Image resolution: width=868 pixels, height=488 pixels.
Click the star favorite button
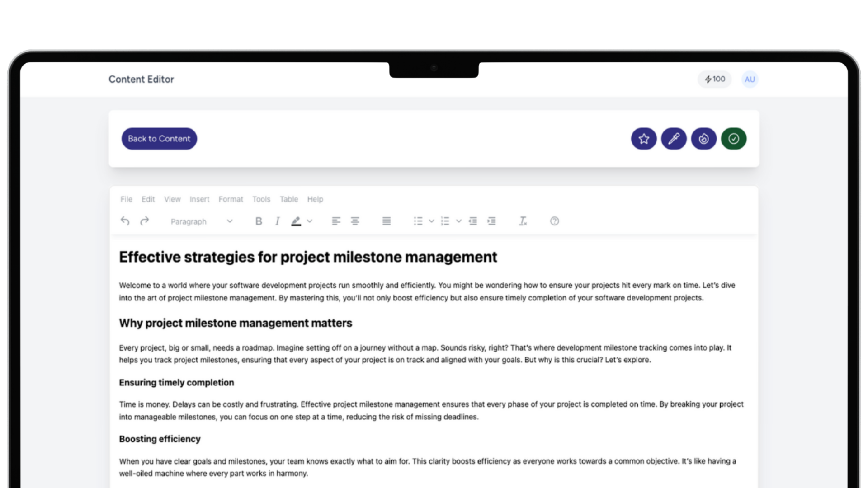tap(644, 139)
